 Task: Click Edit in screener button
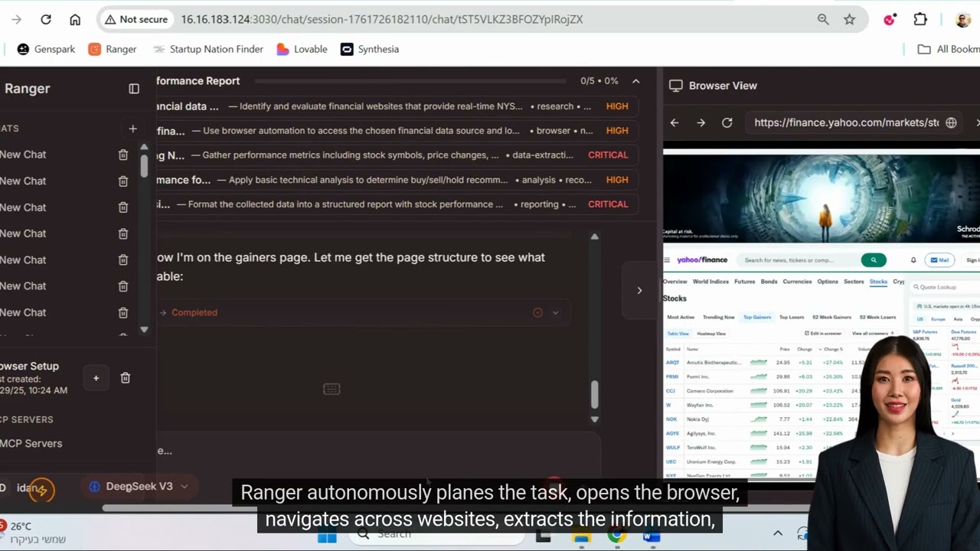click(x=823, y=334)
